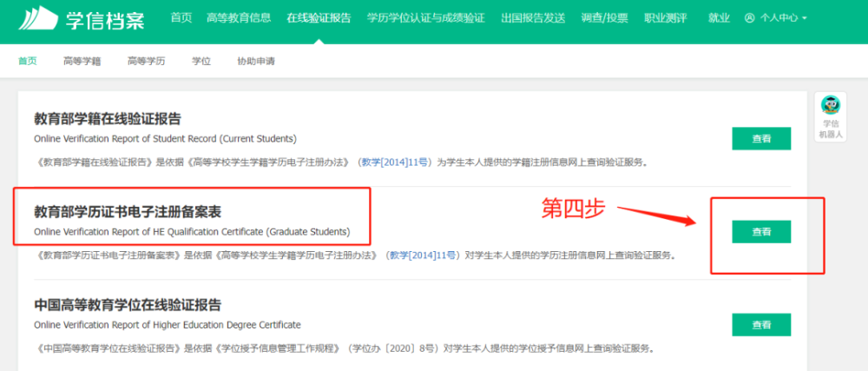This screenshot has height=371, width=868.
Task: Open the 协助申请 sub-tab
Action: pyautogui.click(x=256, y=62)
